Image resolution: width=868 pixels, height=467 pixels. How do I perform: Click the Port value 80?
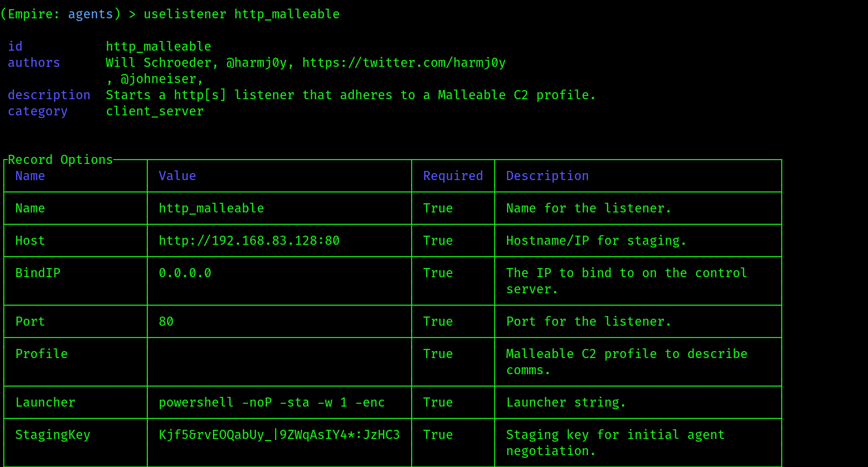click(166, 321)
